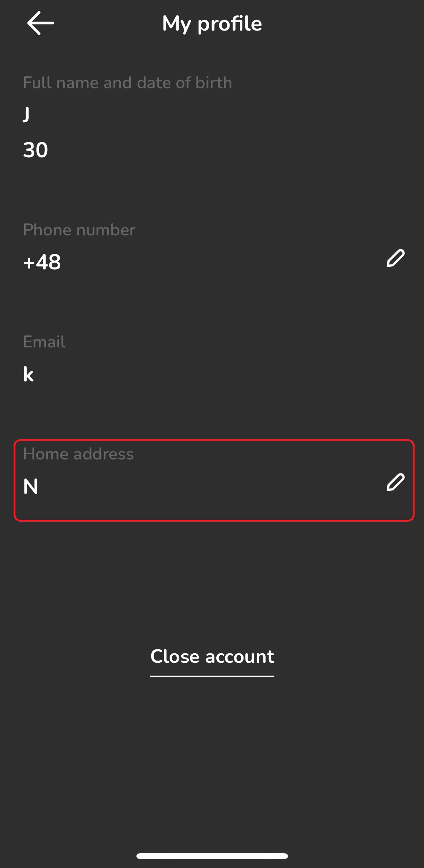Click the My profile title

(212, 24)
